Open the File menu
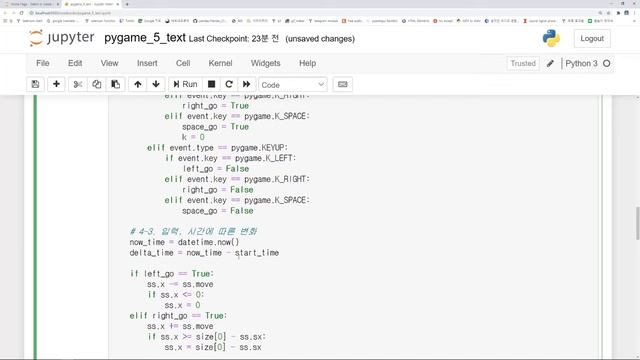 click(43, 63)
